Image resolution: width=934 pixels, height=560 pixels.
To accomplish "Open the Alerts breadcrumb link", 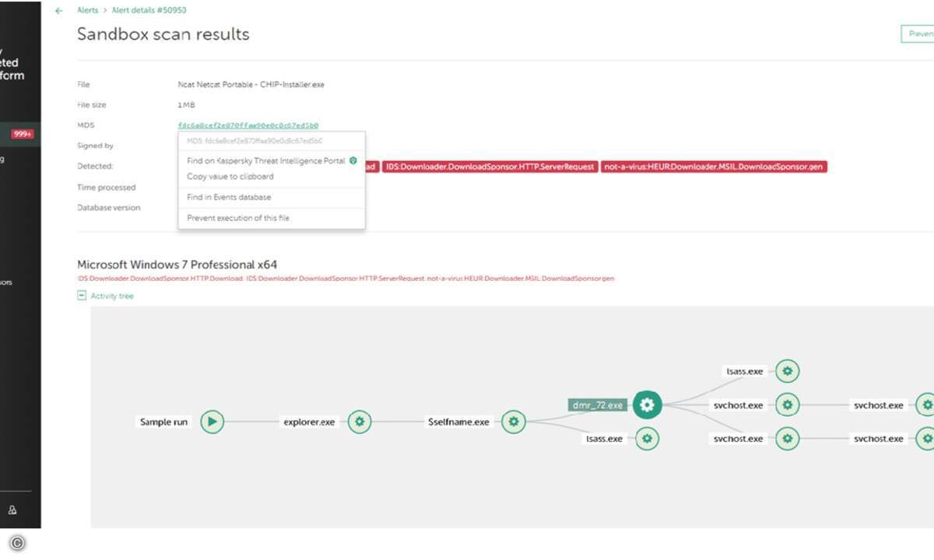I will (x=88, y=11).
